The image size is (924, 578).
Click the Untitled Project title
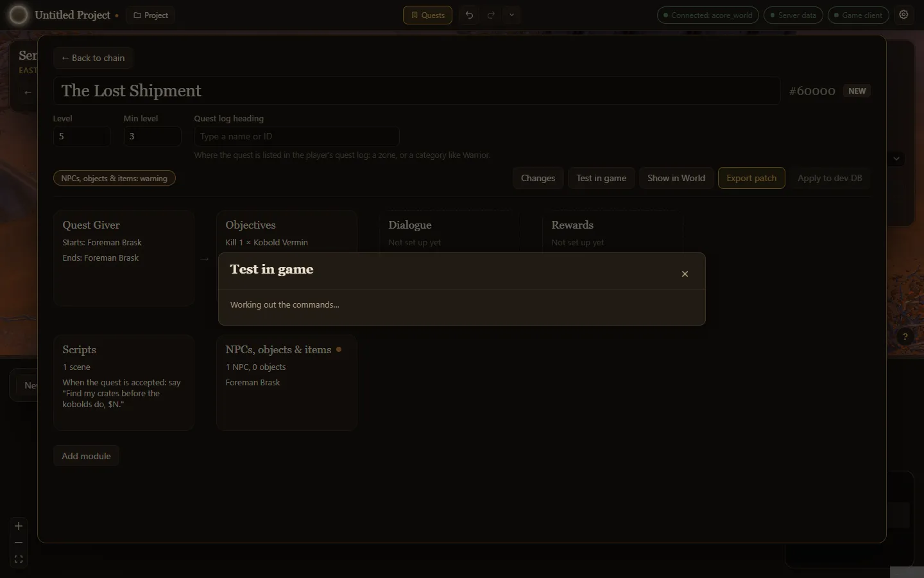coord(73,15)
